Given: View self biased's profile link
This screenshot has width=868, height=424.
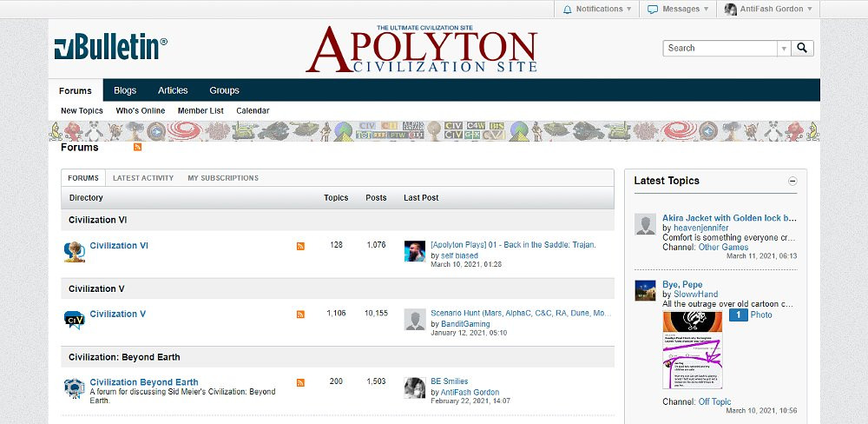Looking at the screenshot, I should point(459,255).
